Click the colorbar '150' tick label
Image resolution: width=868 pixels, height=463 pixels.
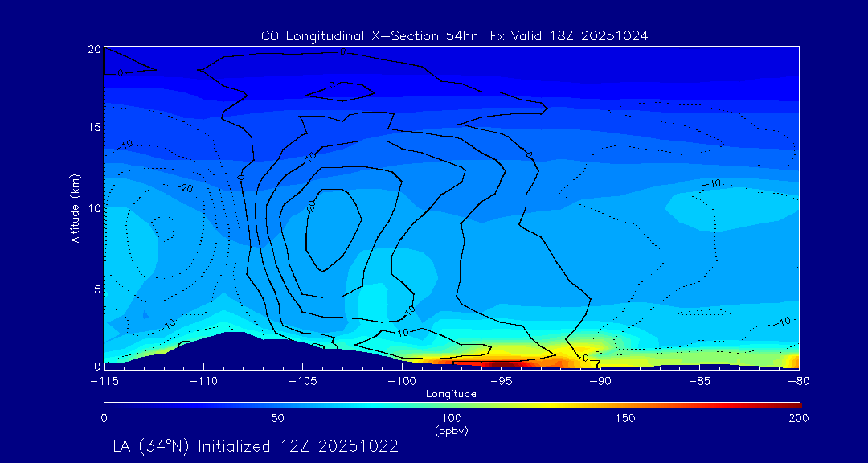click(x=625, y=418)
